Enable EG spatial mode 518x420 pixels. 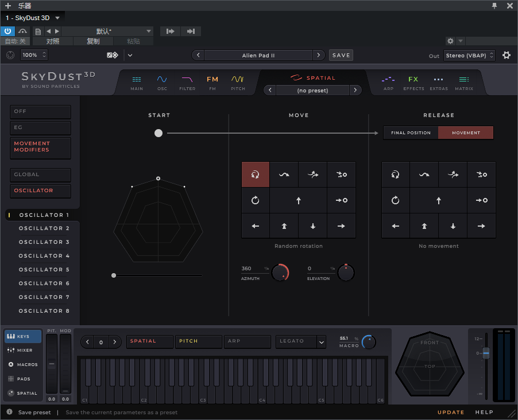tap(40, 127)
